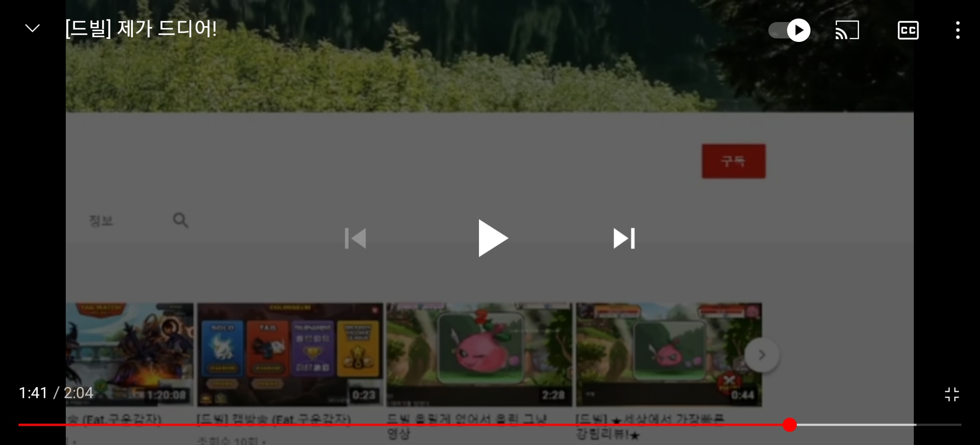Open the thumbnail with 1:20:08 duration
The height and width of the screenshot is (445, 980).
[129, 354]
